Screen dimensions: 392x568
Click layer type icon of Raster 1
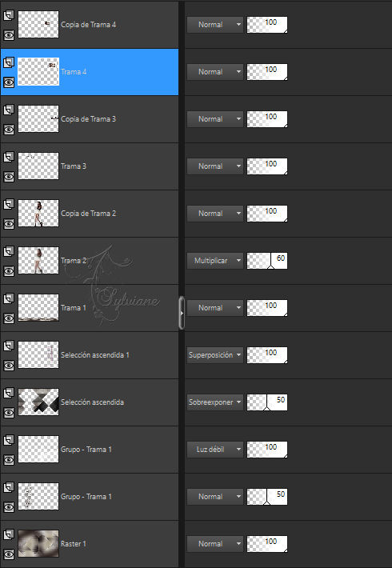tap(9, 534)
